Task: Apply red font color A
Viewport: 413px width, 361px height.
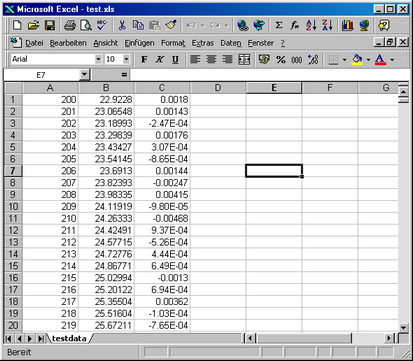Action: click(x=380, y=60)
